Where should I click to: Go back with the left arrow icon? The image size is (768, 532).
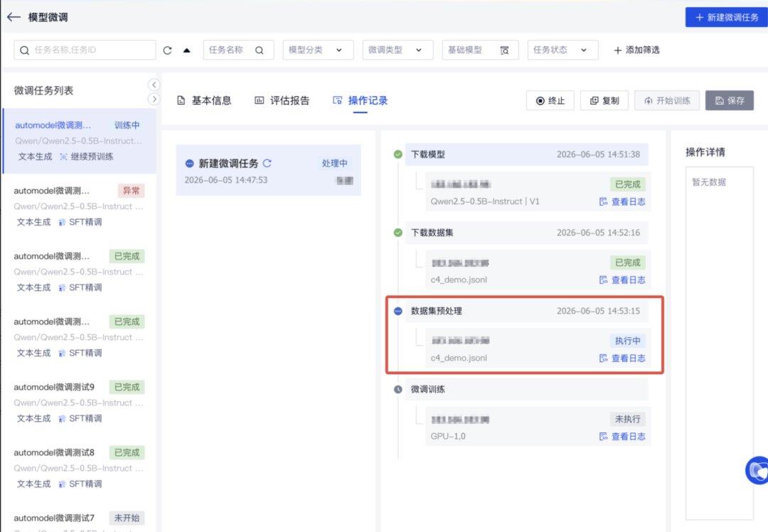(14, 17)
